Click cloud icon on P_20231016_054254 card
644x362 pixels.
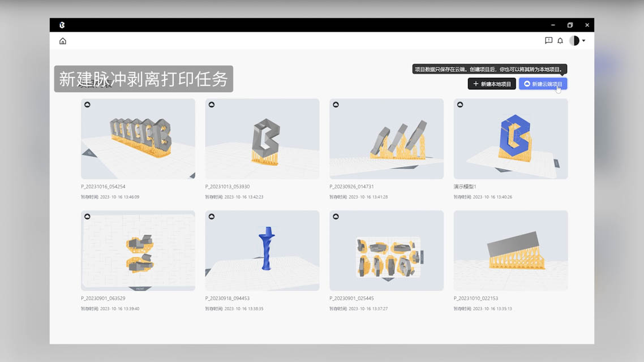pos(88,105)
